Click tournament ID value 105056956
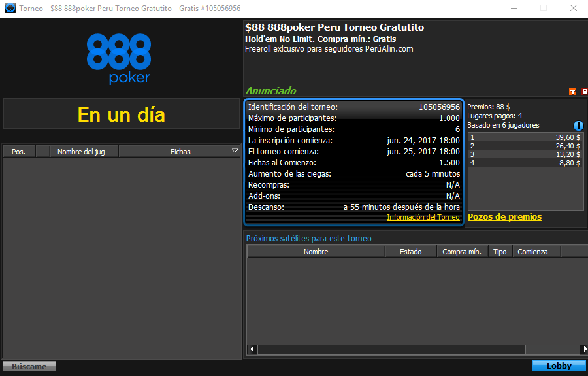This screenshot has width=588, height=376. tap(439, 107)
